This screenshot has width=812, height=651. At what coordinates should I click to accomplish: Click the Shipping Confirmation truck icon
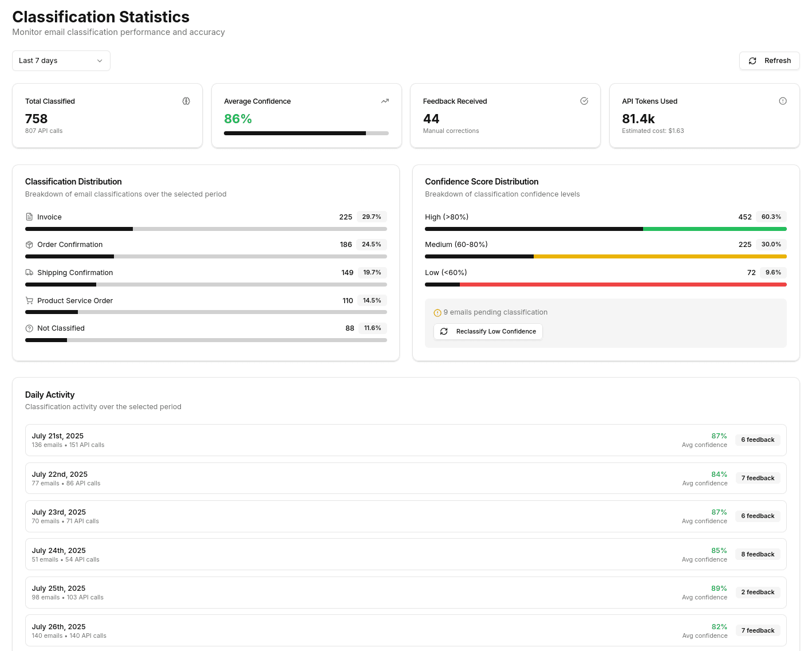point(29,272)
